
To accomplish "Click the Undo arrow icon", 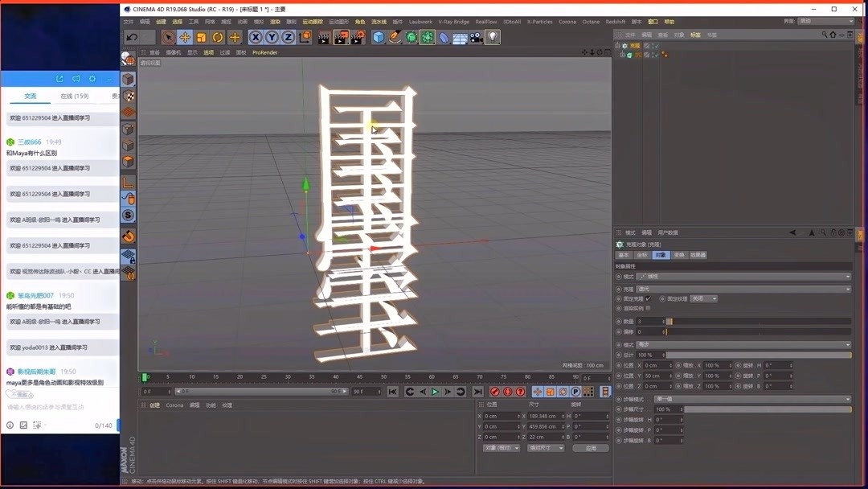I will [x=132, y=36].
